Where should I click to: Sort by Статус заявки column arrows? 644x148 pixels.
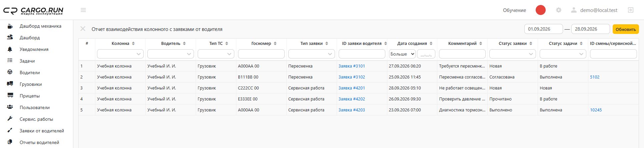pyautogui.click(x=531, y=44)
